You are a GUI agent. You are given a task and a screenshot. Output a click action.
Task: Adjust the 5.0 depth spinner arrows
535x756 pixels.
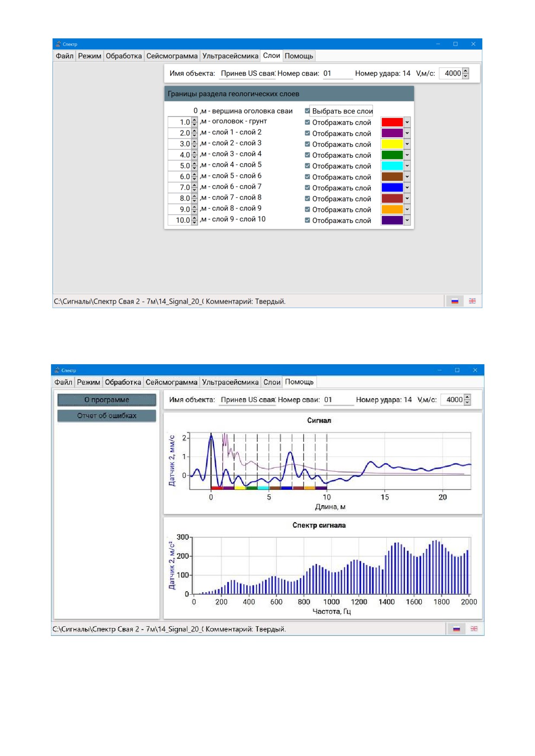[194, 166]
